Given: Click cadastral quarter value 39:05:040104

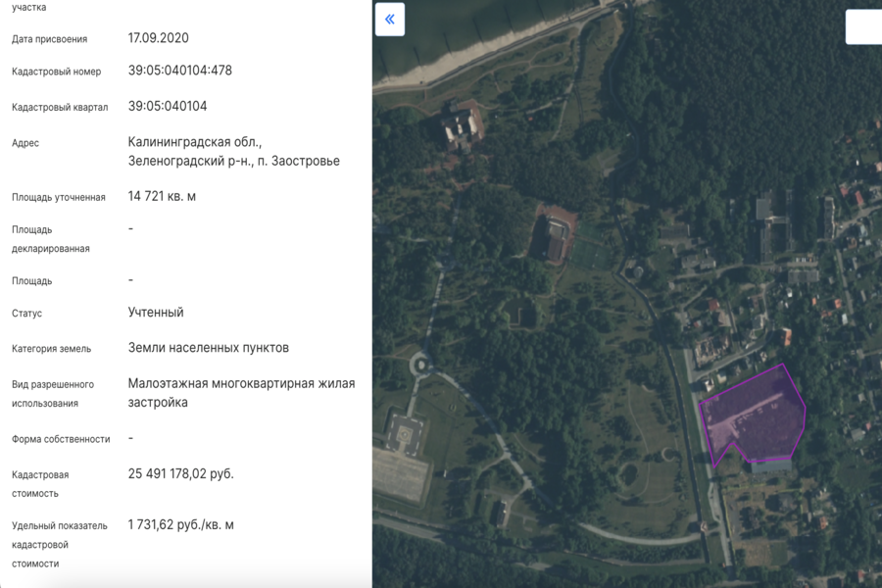Looking at the screenshot, I should tap(167, 106).
